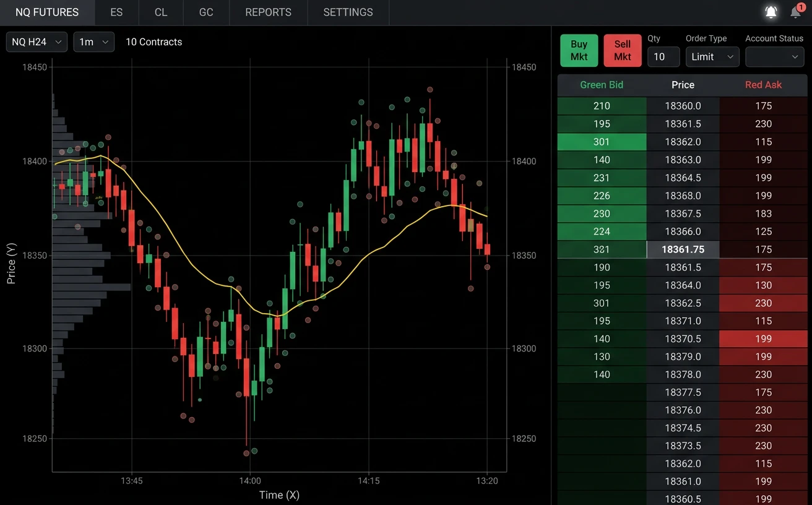The height and width of the screenshot is (505, 812).
Task: Open the Order Type Limit dropdown
Action: point(712,57)
